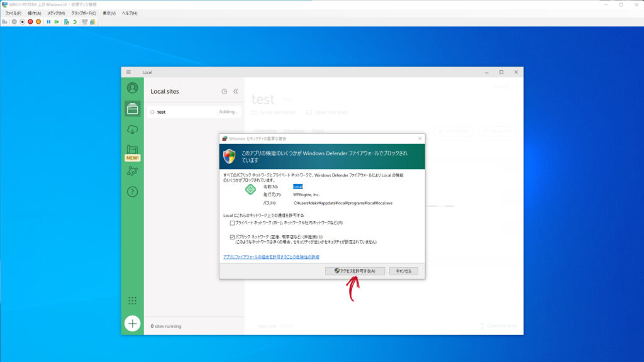Open the Add-ons puzzle icon in Local

pos(132,171)
